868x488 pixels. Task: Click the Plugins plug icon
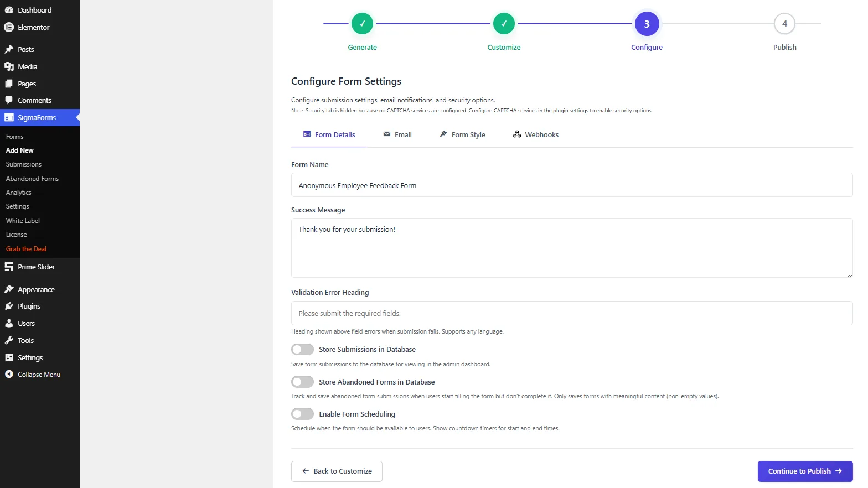pos(9,306)
